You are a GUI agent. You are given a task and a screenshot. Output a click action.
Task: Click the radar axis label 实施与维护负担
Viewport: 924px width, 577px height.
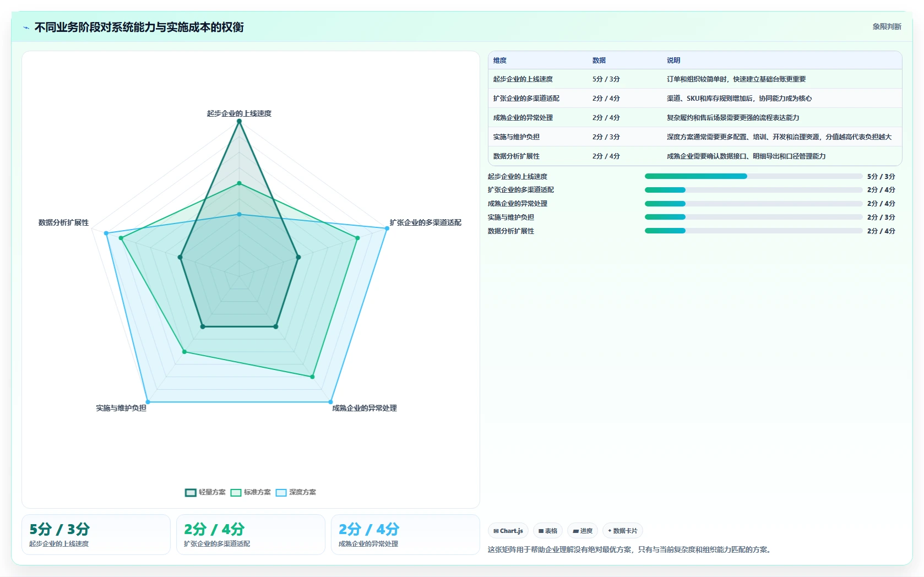[x=121, y=408]
